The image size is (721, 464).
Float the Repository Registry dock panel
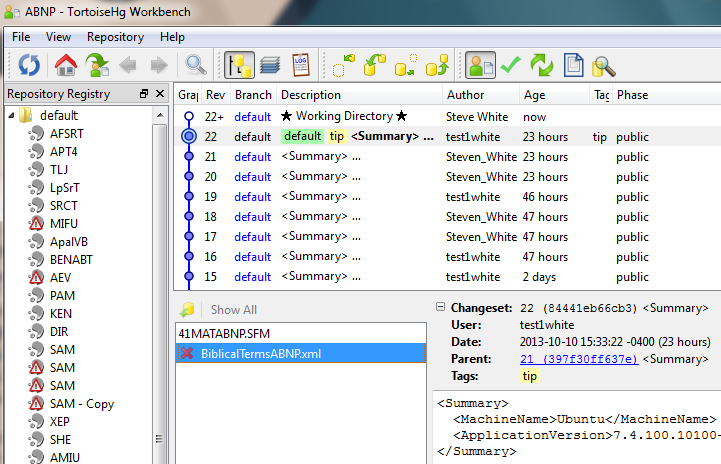click(144, 94)
